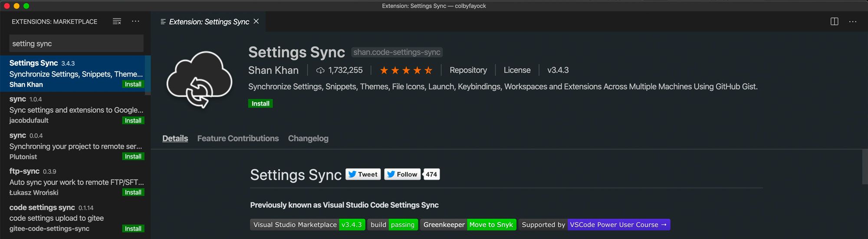Install sync 1.0.4 by jacobdufault

pos(133,120)
